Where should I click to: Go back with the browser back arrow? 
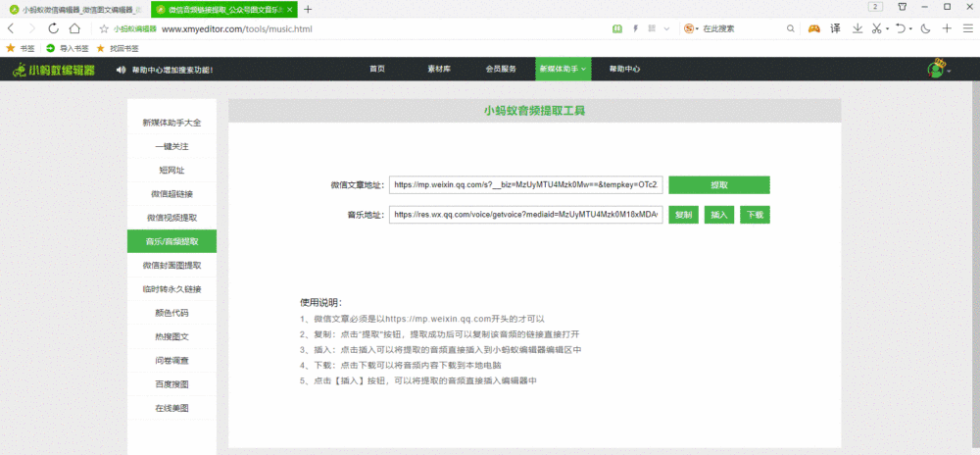(x=11, y=28)
